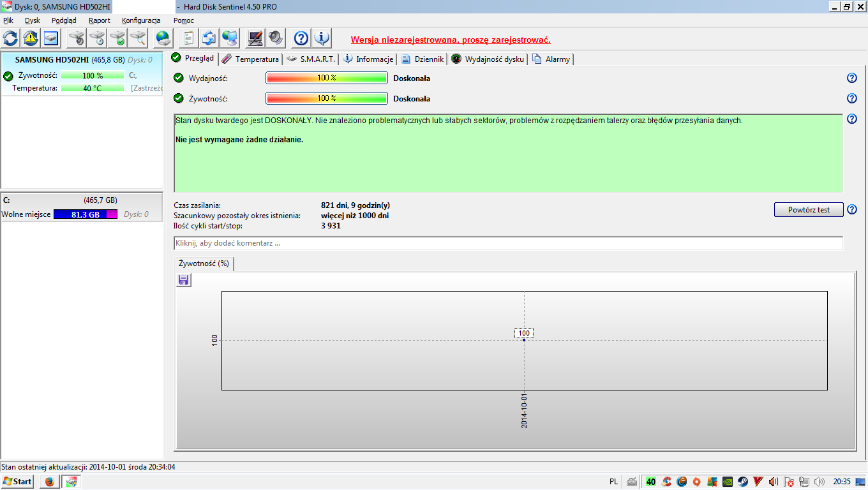Open help with the question mark toolbar icon
The width and height of the screenshot is (868, 490).
301,38
